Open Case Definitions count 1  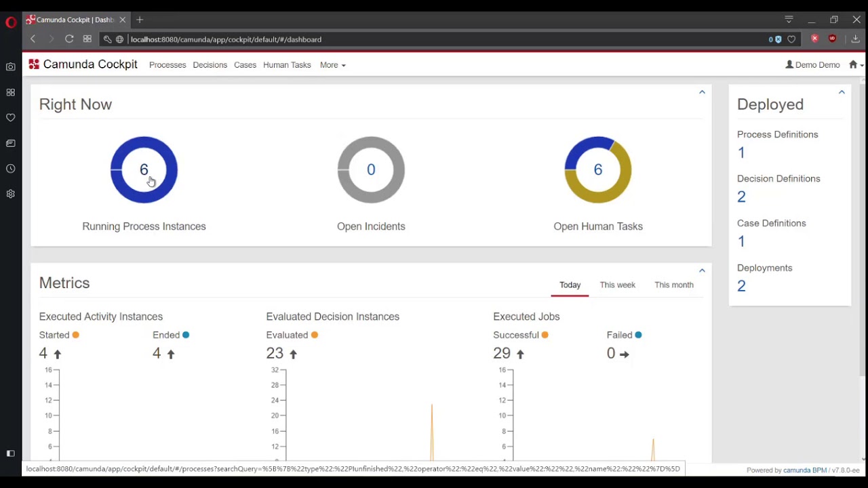(x=741, y=241)
